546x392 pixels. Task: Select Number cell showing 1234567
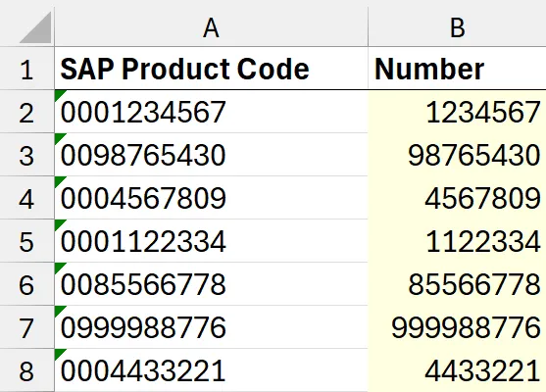(x=457, y=112)
